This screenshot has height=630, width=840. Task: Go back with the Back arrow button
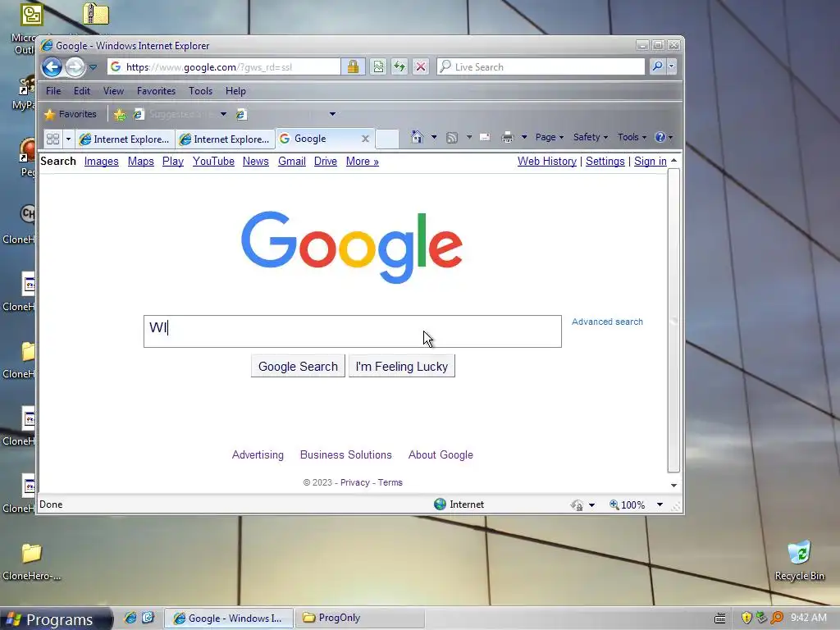(52, 67)
